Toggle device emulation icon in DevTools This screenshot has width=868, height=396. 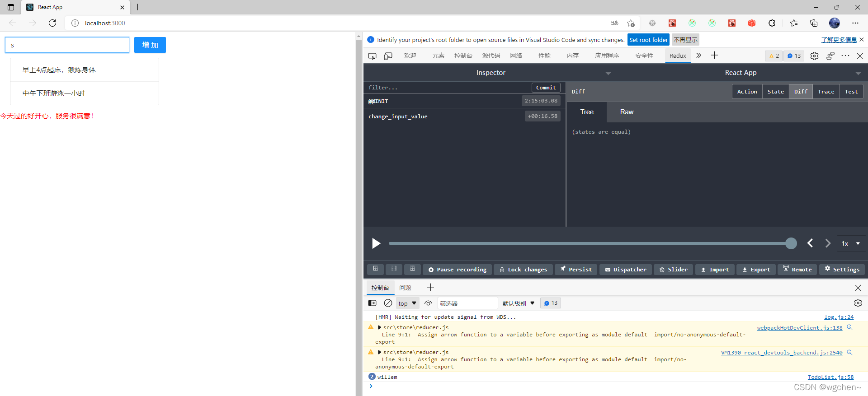(388, 56)
